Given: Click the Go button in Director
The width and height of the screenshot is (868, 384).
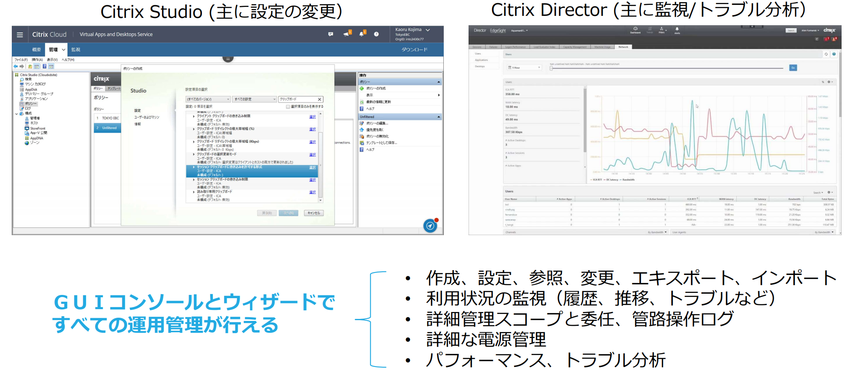Looking at the screenshot, I should pyautogui.click(x=793, y=68).
